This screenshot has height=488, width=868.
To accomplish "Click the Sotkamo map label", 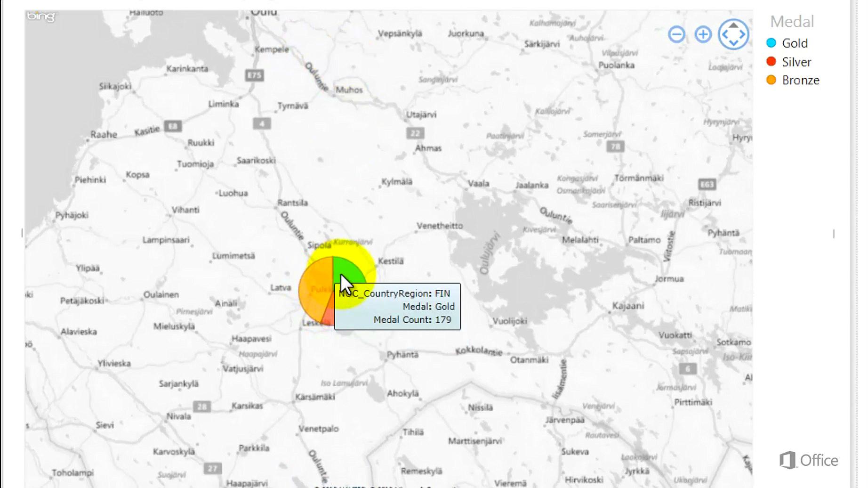I will [x=733, y=342].
